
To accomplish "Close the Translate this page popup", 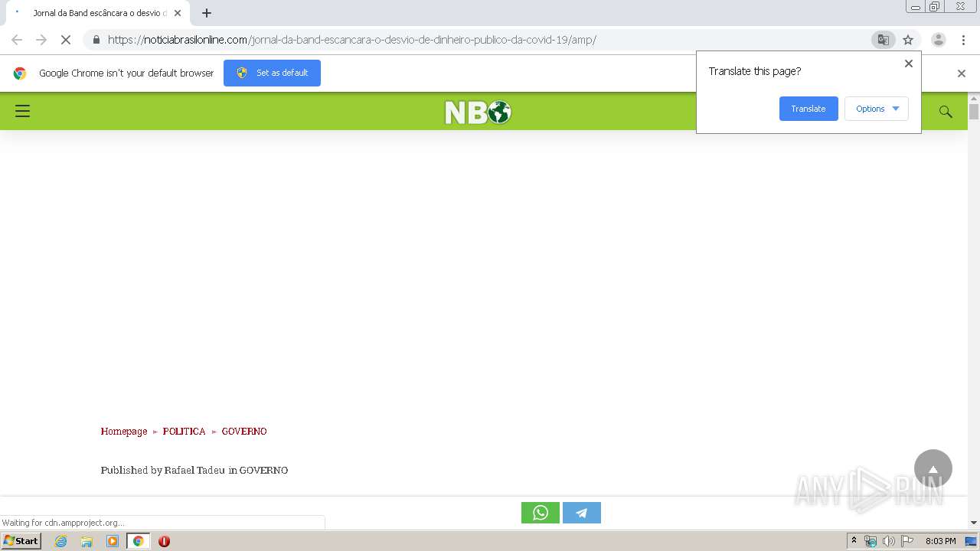I will tap(909, 64).
